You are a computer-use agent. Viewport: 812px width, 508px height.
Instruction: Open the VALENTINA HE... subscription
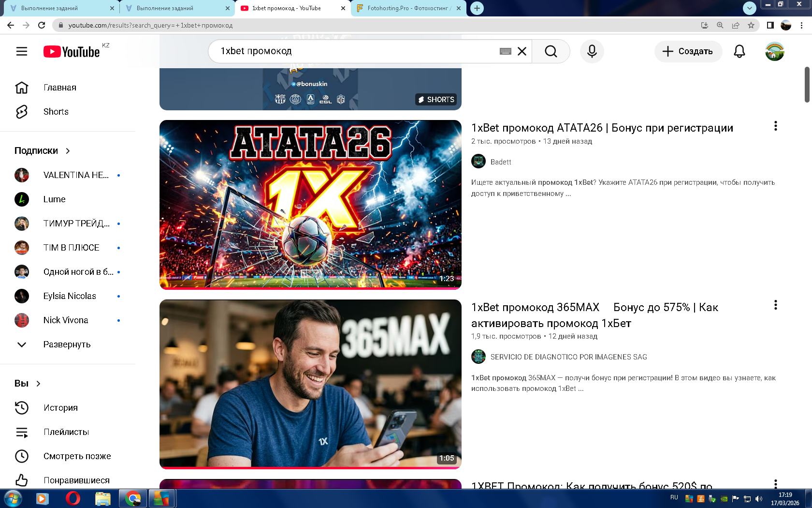[68, 175]
